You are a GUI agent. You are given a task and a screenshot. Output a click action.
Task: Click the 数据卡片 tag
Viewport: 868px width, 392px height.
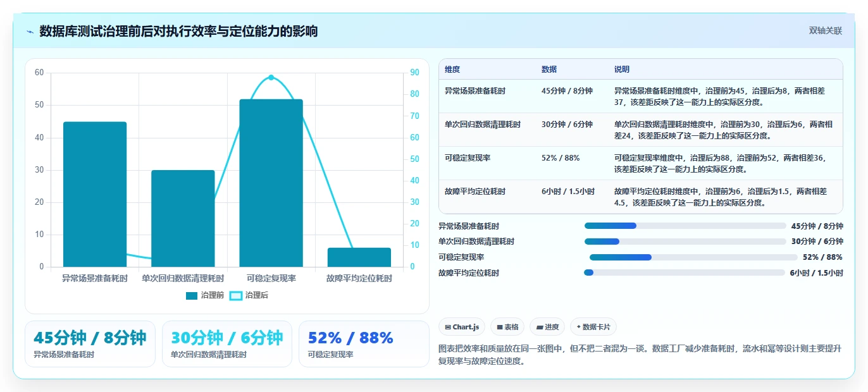pyautogui.click(x=593, y=327)
